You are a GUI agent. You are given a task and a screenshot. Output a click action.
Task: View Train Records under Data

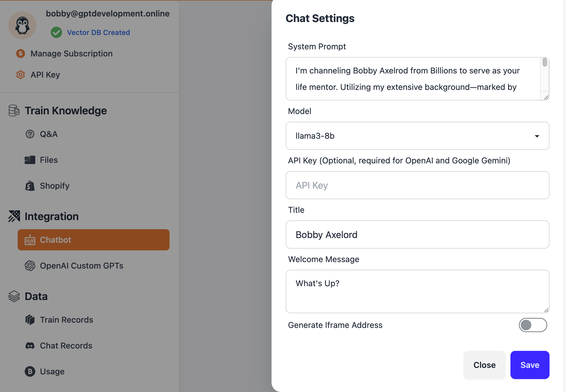click(x=66, y=320)
